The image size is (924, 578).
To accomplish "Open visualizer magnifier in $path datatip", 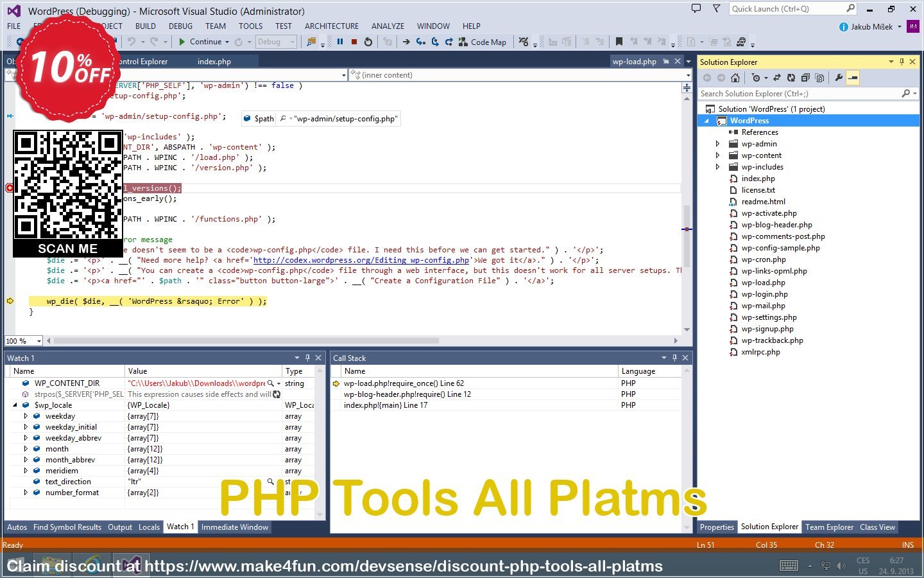I will (x=283, y=119).
